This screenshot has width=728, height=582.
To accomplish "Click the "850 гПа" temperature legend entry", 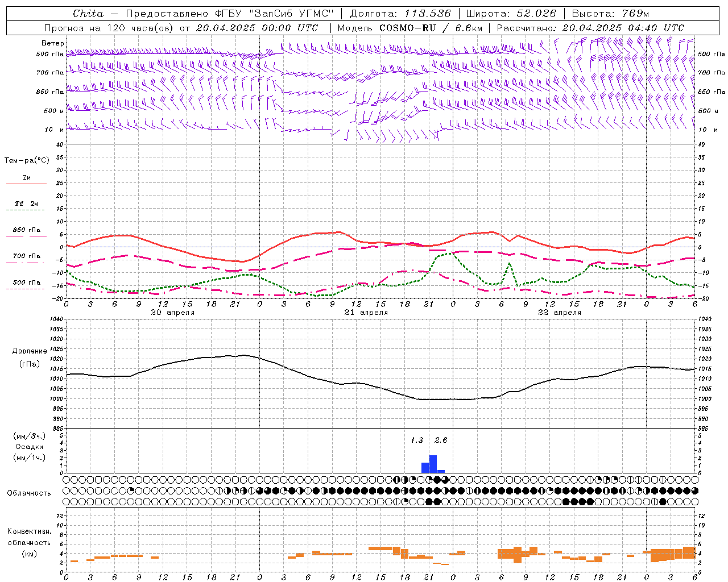I will [27, 230].
